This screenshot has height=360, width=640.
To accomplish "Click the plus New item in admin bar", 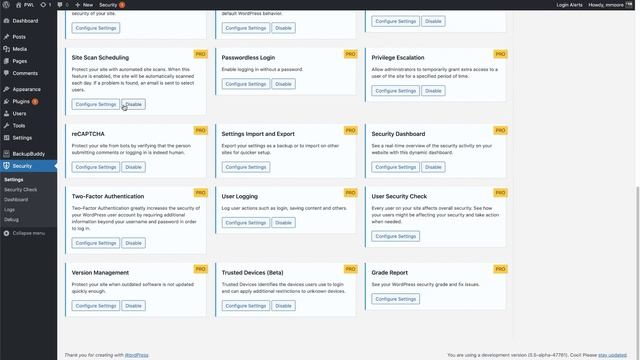I will [x=84, y=5].
